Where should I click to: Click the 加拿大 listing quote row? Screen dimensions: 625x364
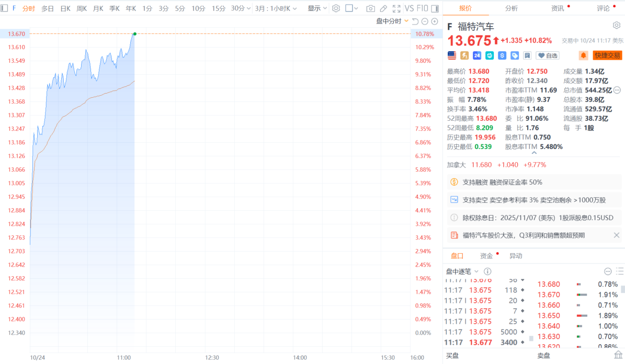[x=496, y=165]
